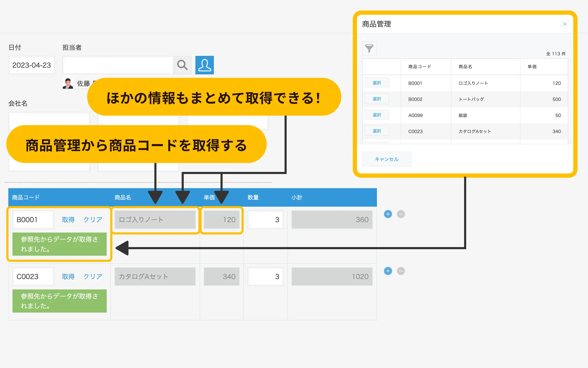Click 選択 for C0023 カタログAセット
The width and height of the screenshot is (588, 368).
pyautogui.click(x=377, y=131)
